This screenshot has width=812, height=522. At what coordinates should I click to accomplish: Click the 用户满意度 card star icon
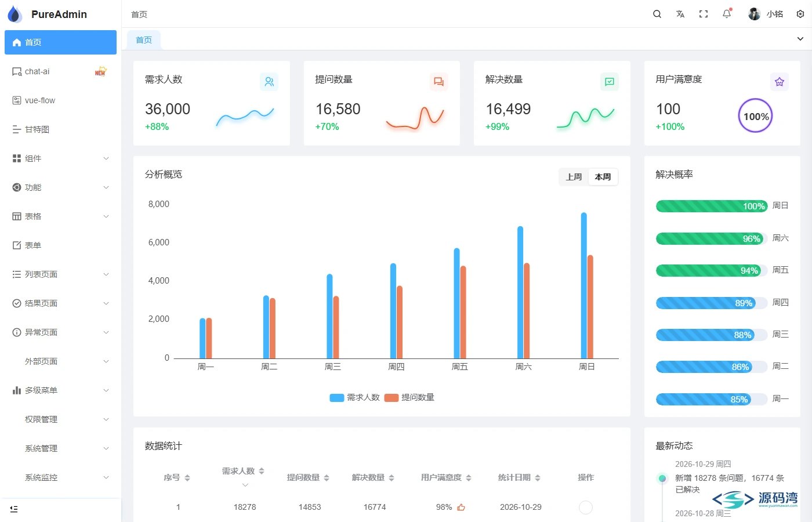(780, 82)
